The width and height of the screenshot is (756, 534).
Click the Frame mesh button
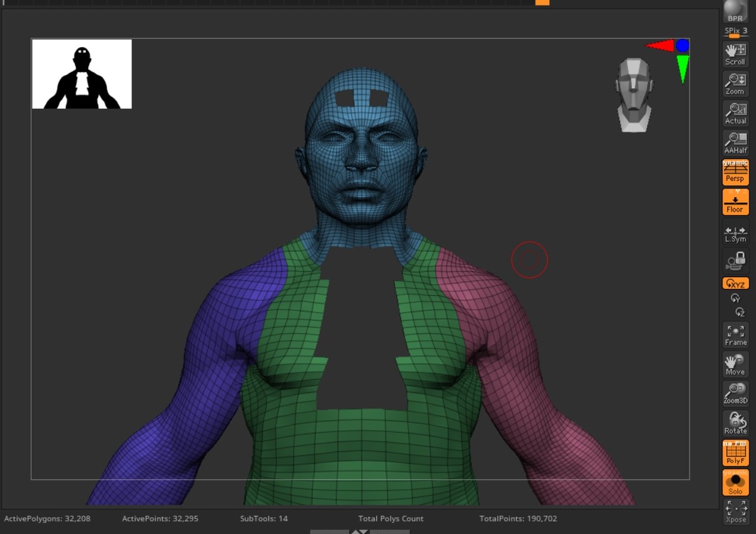[x=735, y=335]
